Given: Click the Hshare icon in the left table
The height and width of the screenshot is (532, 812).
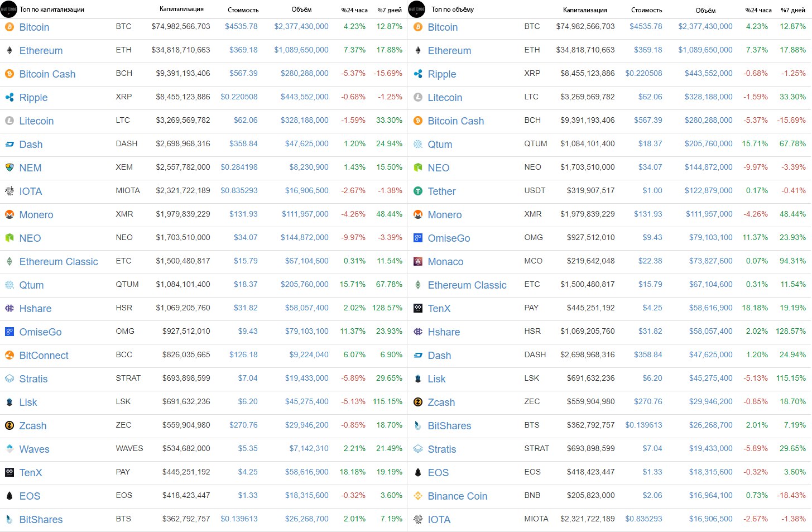Looking at the screenshot, I should 9,308.
